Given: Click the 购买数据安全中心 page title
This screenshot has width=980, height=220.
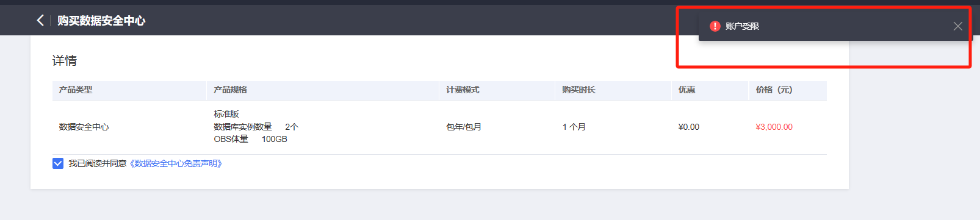Looking at the screenshot, I should [x=101, y=21].
